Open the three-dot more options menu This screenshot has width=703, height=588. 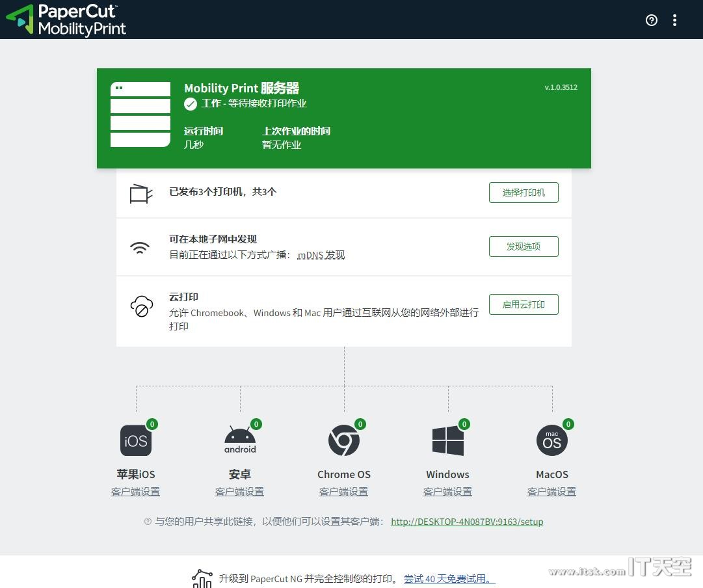(x=674, y=20)
